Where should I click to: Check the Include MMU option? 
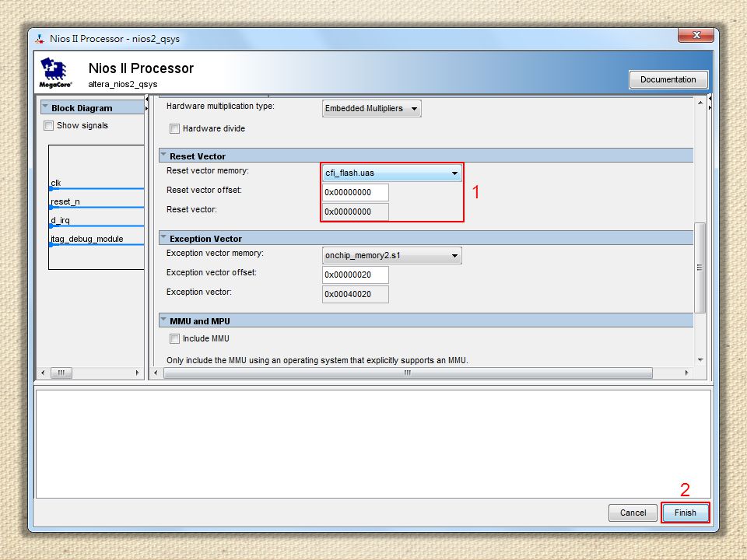click(175, 338)
